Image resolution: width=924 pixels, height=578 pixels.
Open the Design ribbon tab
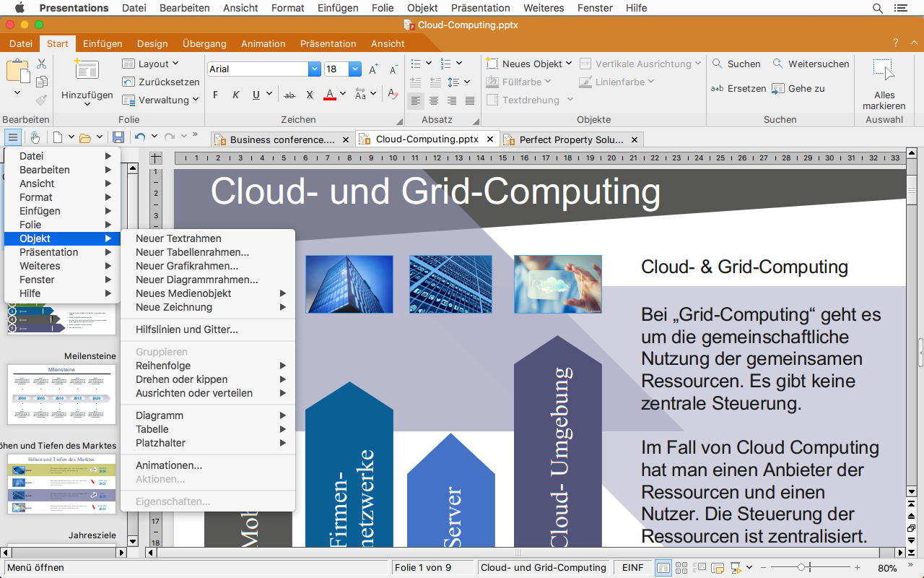(152, 43)
